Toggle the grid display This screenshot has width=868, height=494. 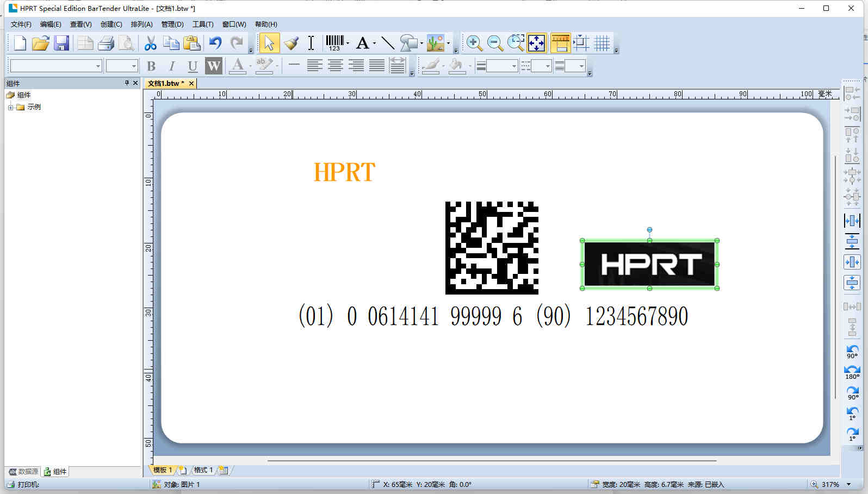[602, 43]
